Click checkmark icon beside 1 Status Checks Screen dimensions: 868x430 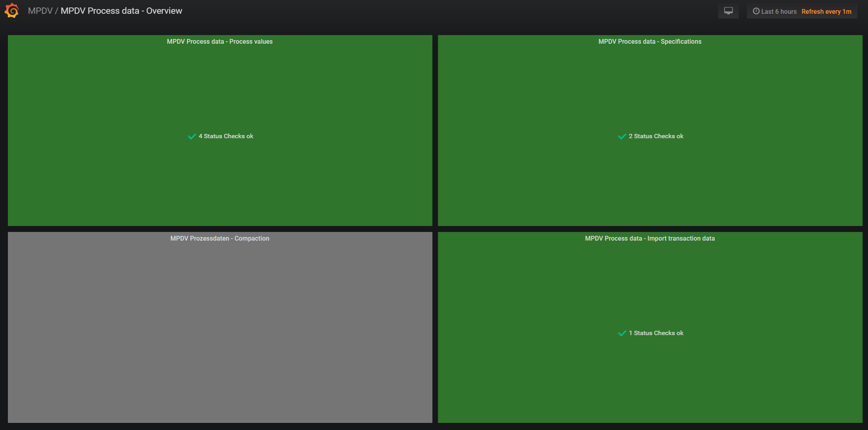pyautogui.click(x=622, y=333)
